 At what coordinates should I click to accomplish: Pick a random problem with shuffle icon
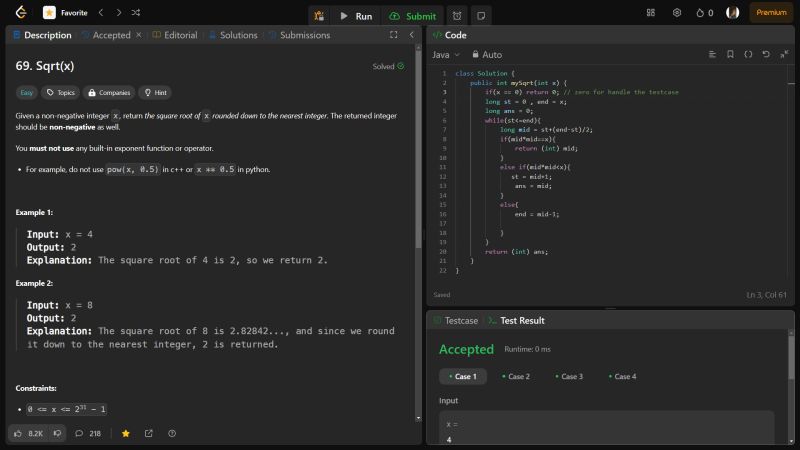pyautogui.click(x=136, y=13)
